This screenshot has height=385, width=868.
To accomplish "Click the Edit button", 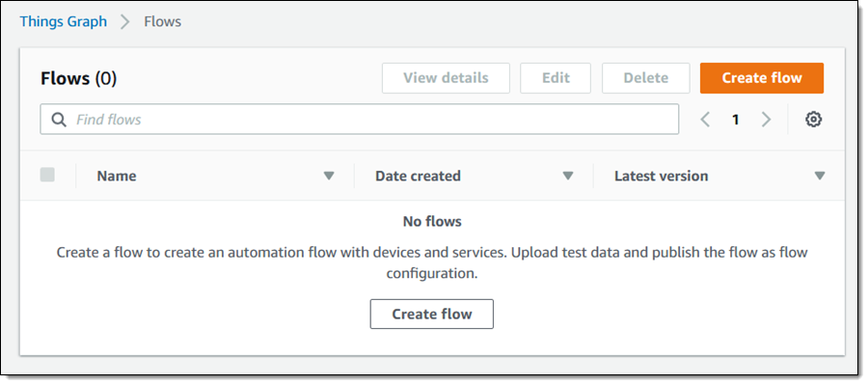I will pyautogui.click(x=556, y=77).
